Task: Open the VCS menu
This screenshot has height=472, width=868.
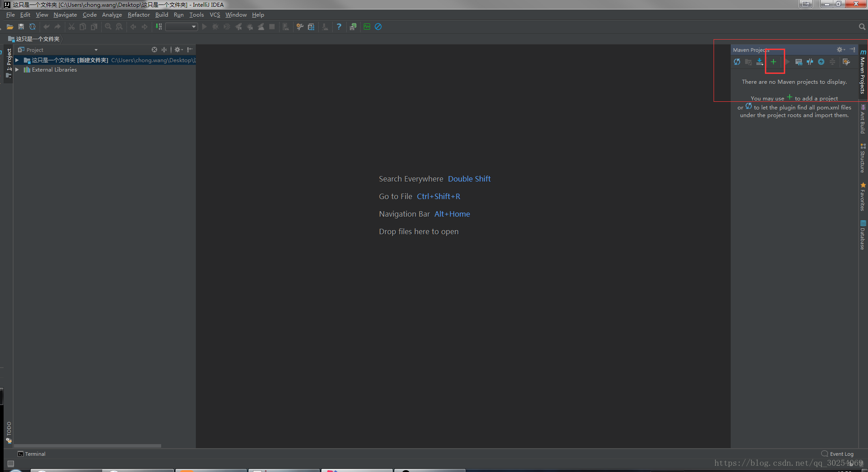Action: point(215,15)
